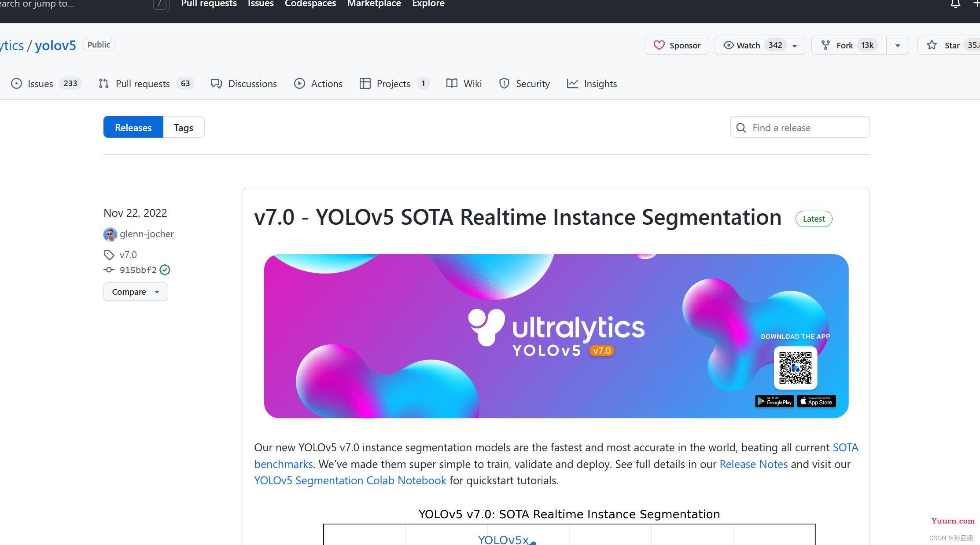Expand the Compare dropdown
The width and height of the screenshot is (980, 545).
coord(136,292)
